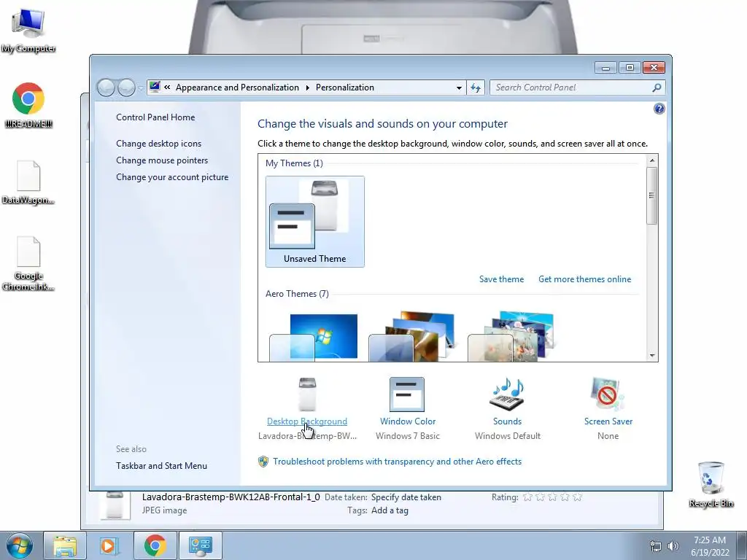
Task: Click the Sounds keyboard icon
Action: [x=507, y=394]
